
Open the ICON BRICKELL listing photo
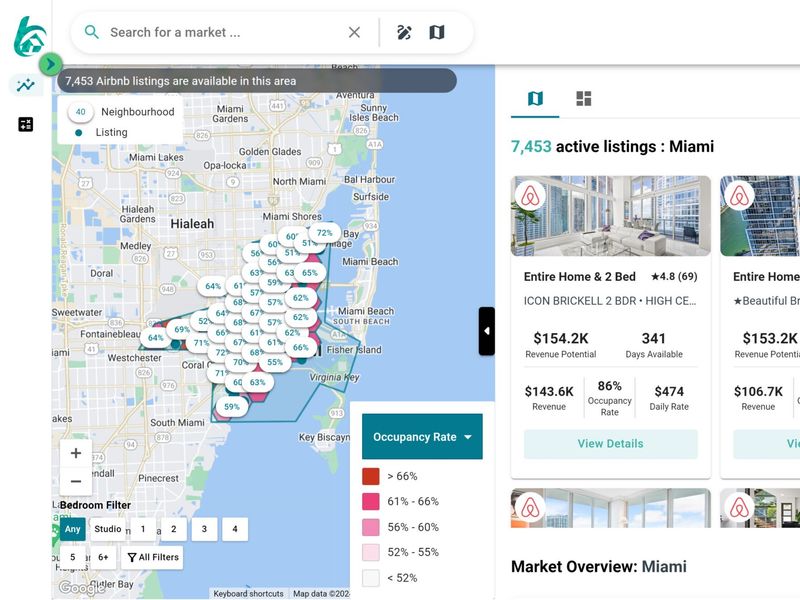pos(610,216)
